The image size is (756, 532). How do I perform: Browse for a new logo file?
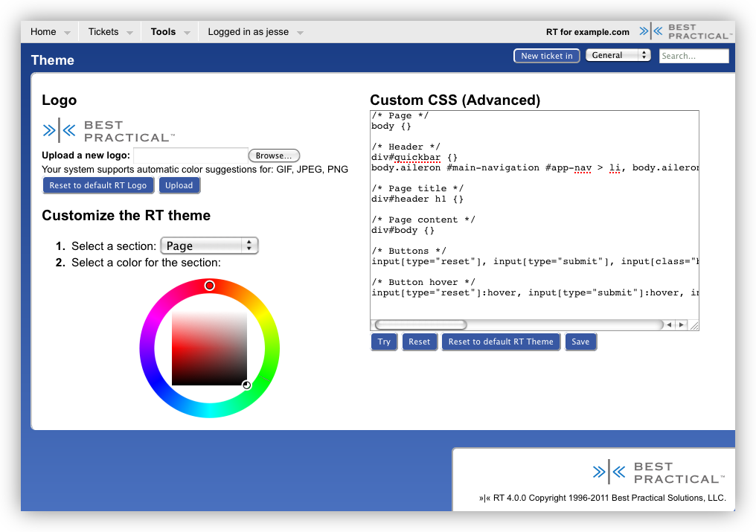tap(273, 155)
